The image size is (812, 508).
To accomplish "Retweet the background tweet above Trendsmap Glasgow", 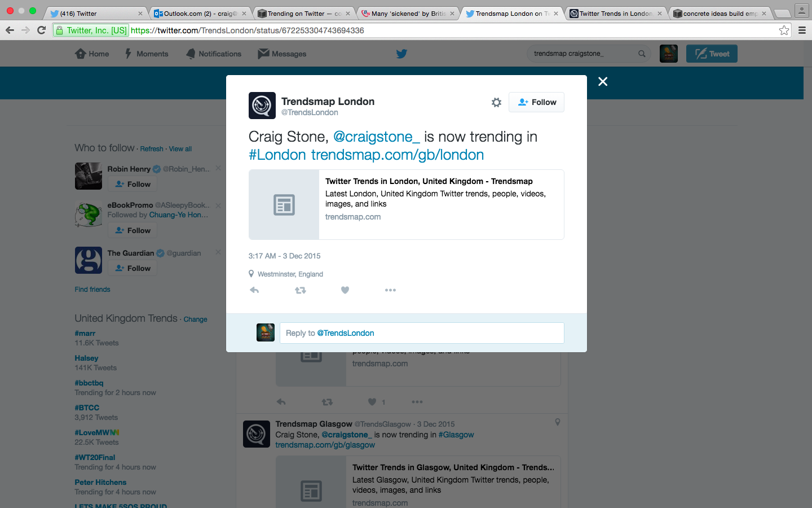I will (327, 402).
